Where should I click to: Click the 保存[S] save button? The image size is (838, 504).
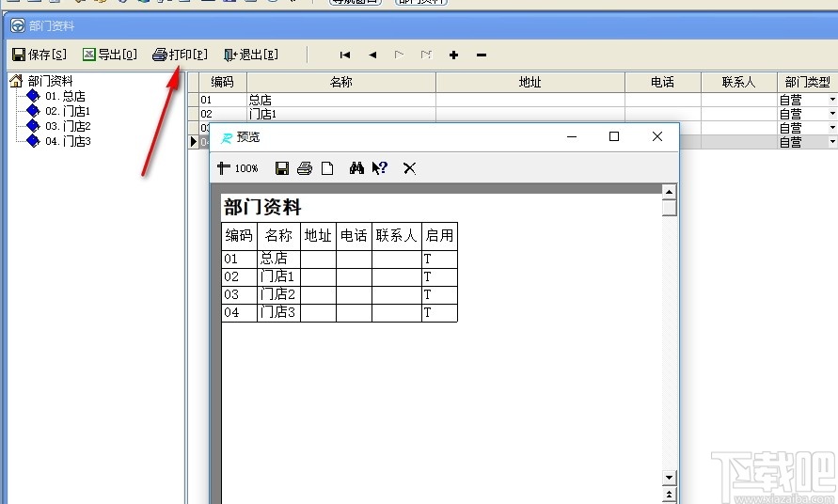pos(40,55)
